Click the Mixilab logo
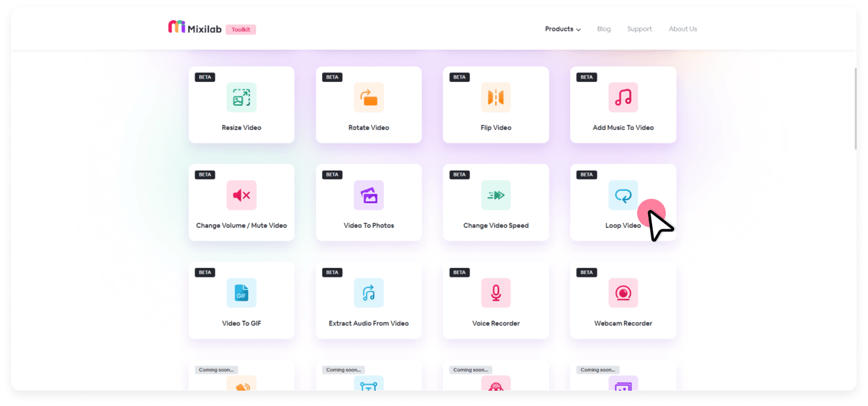Screen dimensions: 868x406 click(x=196, y=28)
